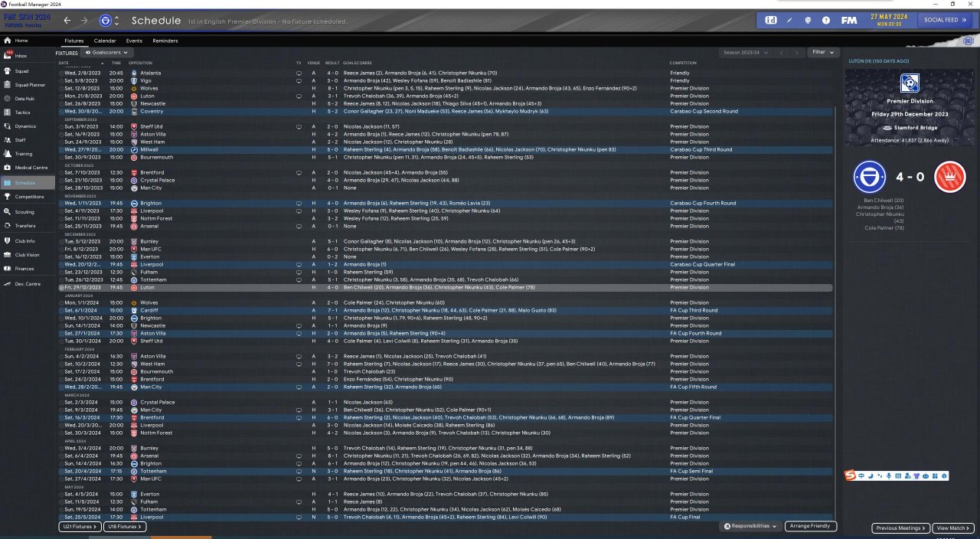This screenshot has height=539, width=980.
Task: Open the Dev. Centre
Action: pyautogui.click(x=26, y=284)
